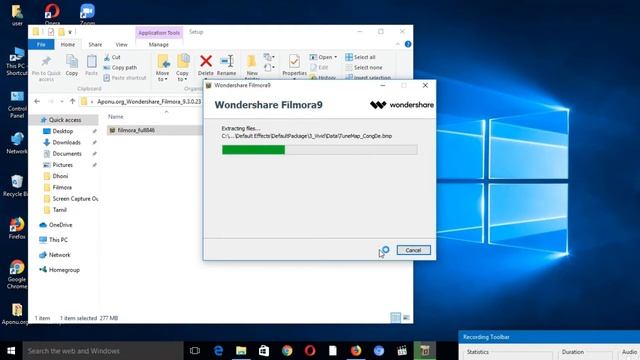640x360 pixels.
Task: Open the Windows Start menu
Action: (x=11, y=351)
